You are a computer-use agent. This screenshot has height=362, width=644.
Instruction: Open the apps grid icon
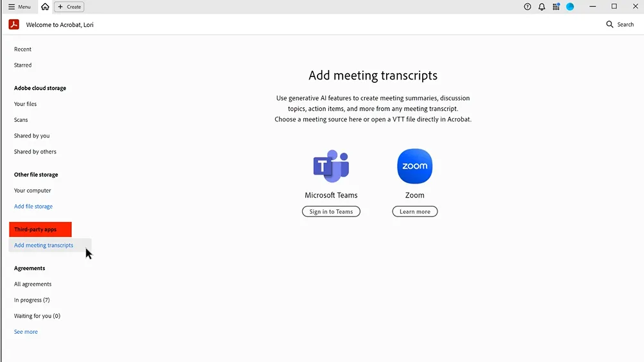coord(556,6)
